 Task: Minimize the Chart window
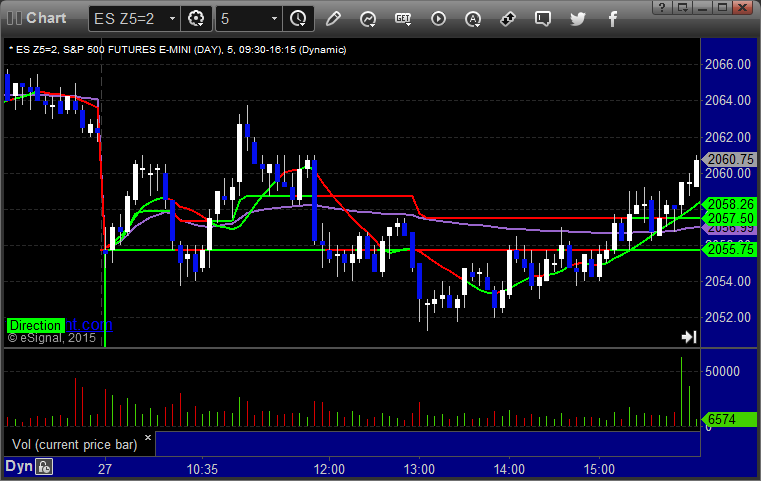703,7
